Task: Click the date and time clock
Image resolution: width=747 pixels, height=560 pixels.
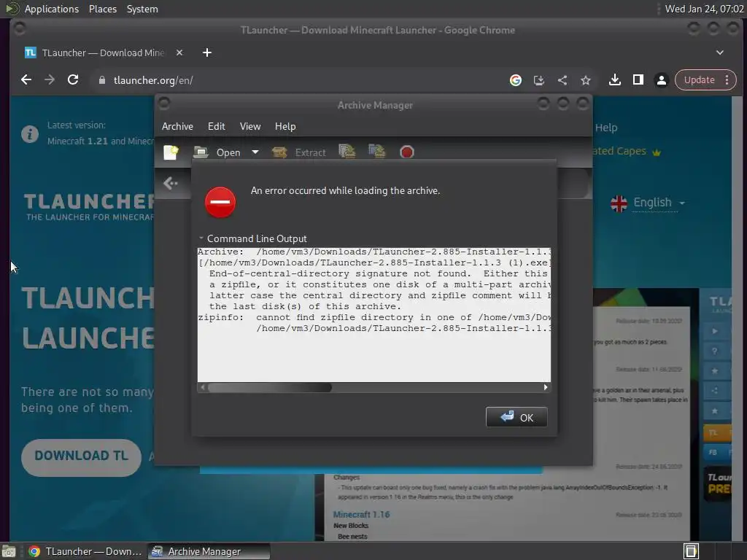Action: coord(704,9)
